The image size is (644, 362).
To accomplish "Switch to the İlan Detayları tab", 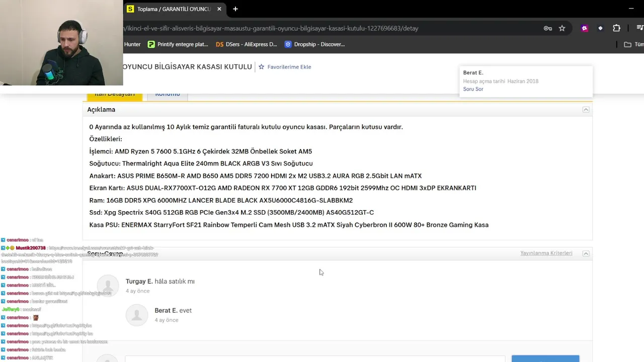I will point(115,95).
